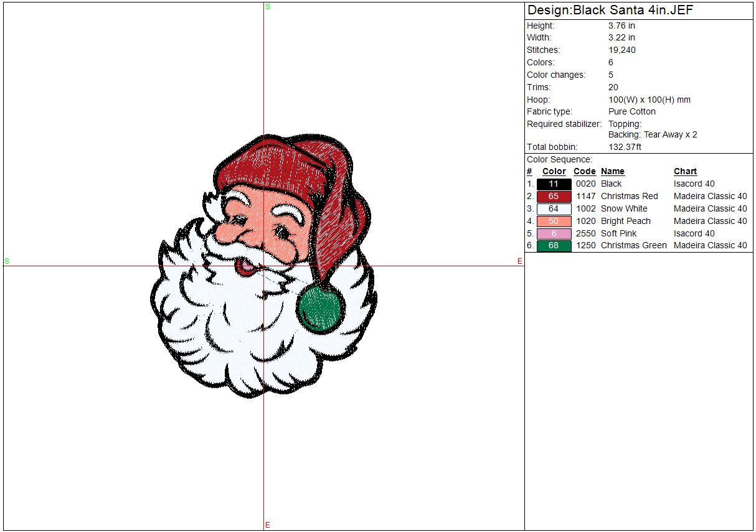Click the Name column header
756x532 pixels.
click(612, 172)
